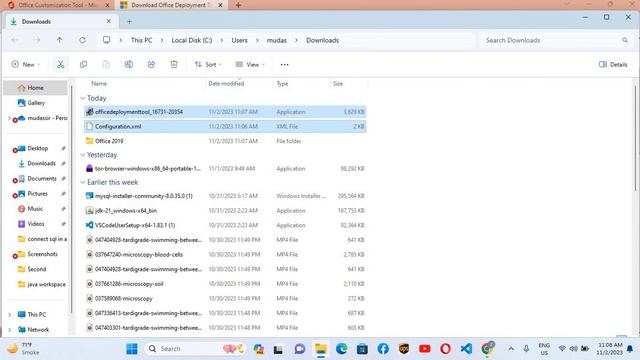Click This PC in address breadcrumb
The height and width of the screenshot is (360, 640).
[141, 40]
